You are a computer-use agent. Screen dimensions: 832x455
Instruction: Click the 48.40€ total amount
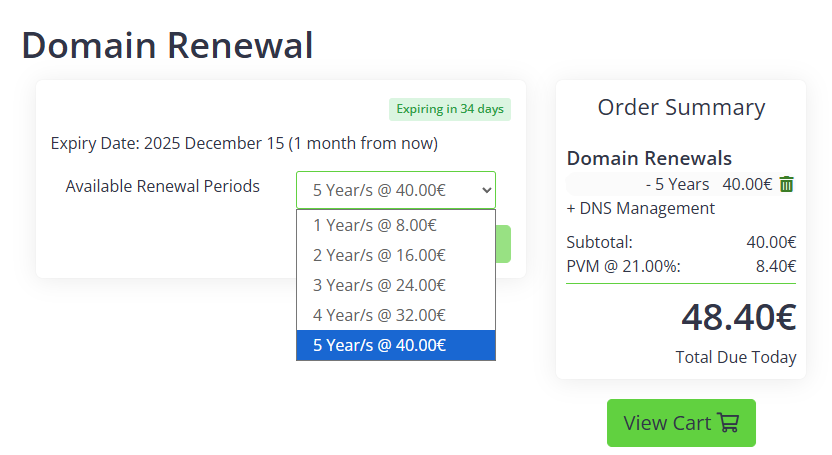(x=738, y=317)
